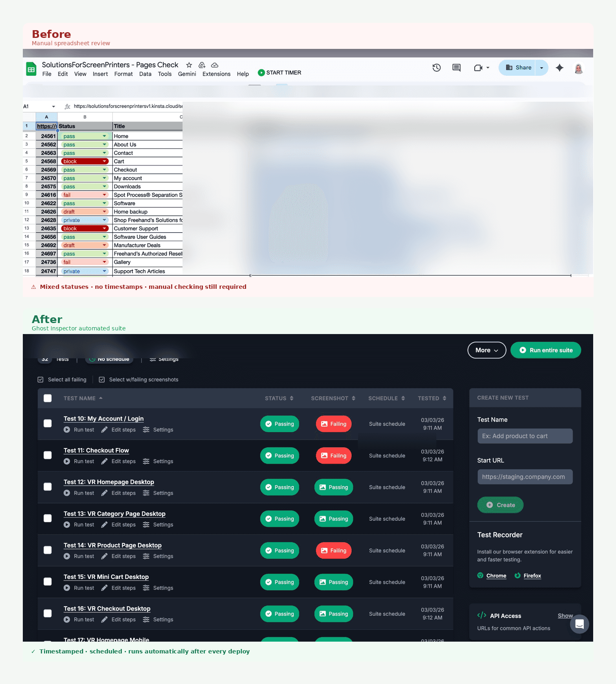Expand the More dropdown button
The image size is (616, 684).
point(487,350)
